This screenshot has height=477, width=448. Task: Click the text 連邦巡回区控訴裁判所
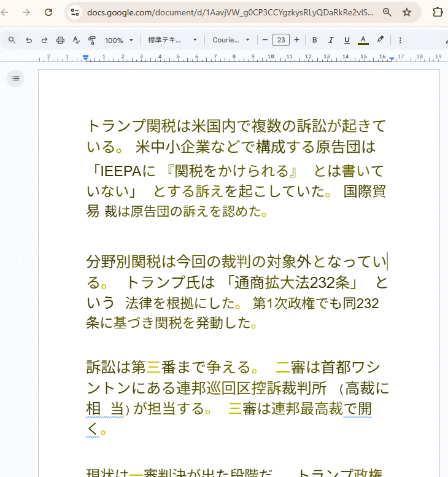pos(252,389)
